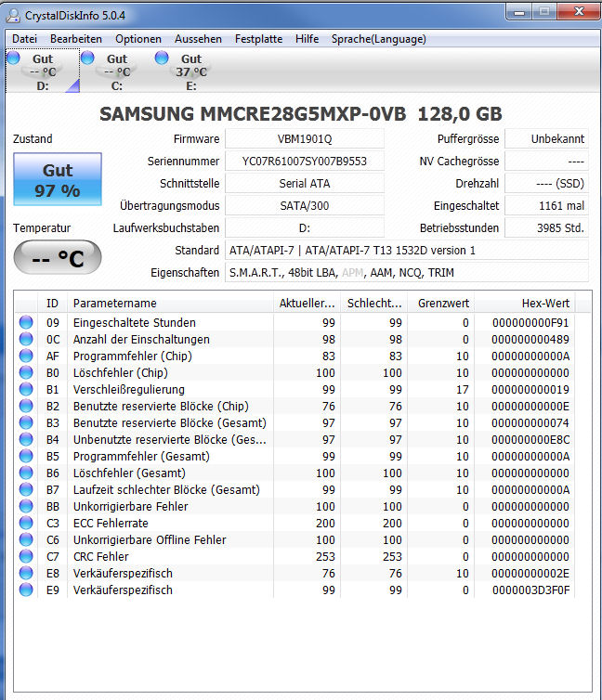Click the Eigenschaften features field
The height and width of the screenshot is (700, 602).
[406, 273]
